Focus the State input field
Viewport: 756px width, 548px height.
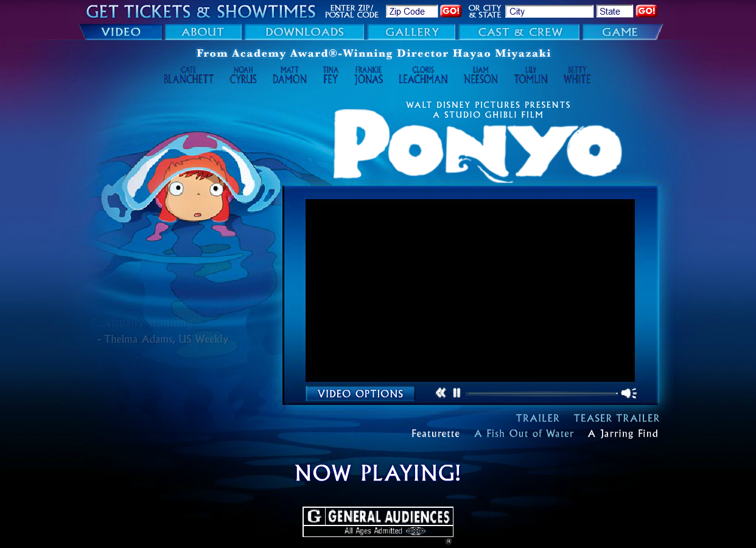[x=615, y=12]
